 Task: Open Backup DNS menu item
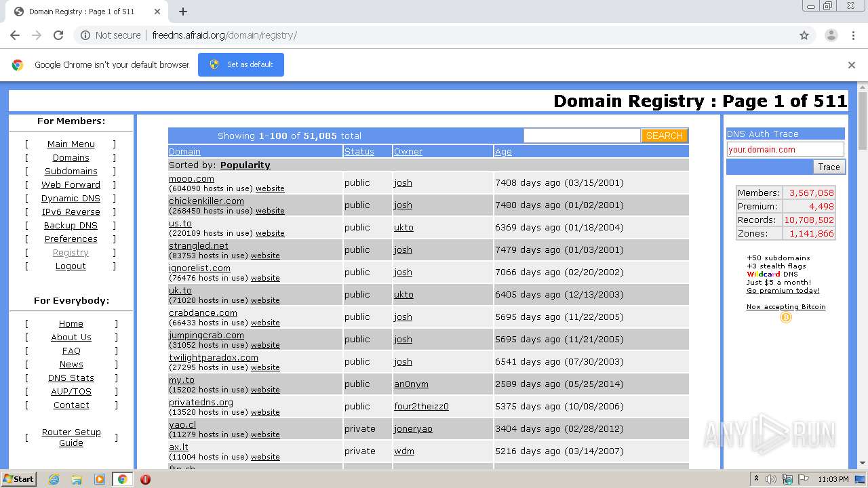coord(71,225)
